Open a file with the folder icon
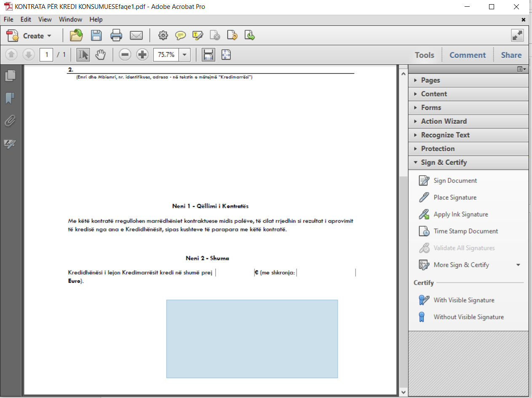This screenshot has height=398, width=532. (76, 35)
